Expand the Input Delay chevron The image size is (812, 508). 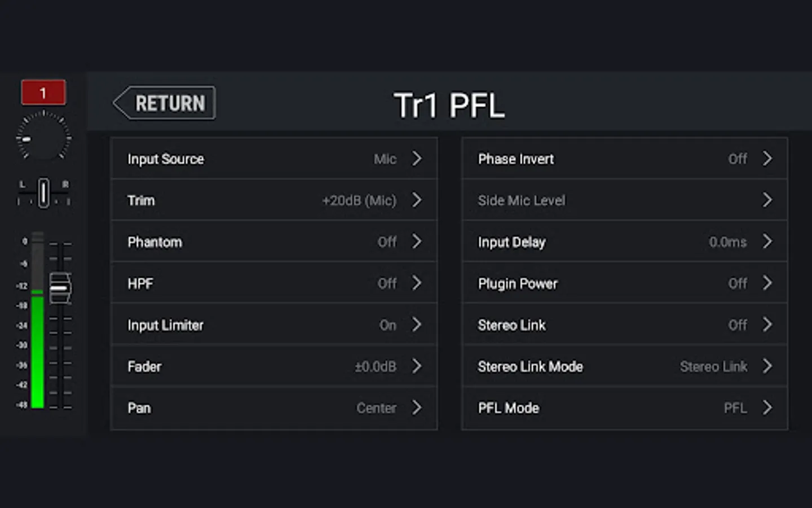767,242
